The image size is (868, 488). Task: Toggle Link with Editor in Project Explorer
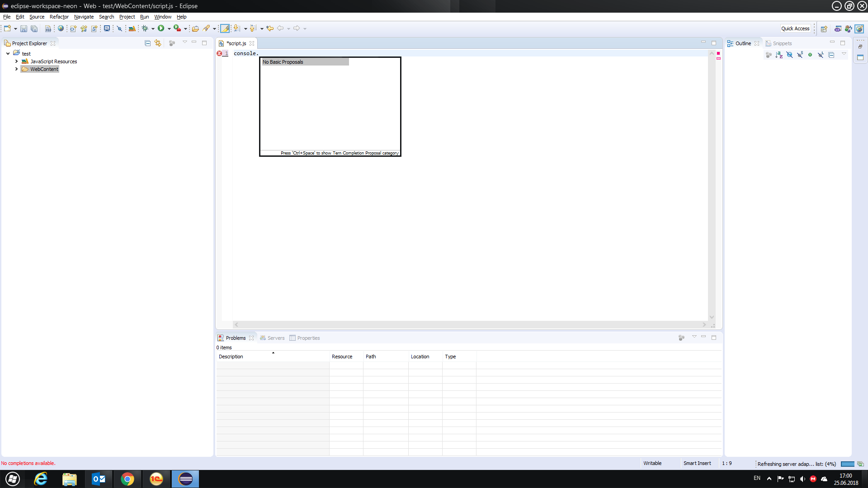click(158, 43)
